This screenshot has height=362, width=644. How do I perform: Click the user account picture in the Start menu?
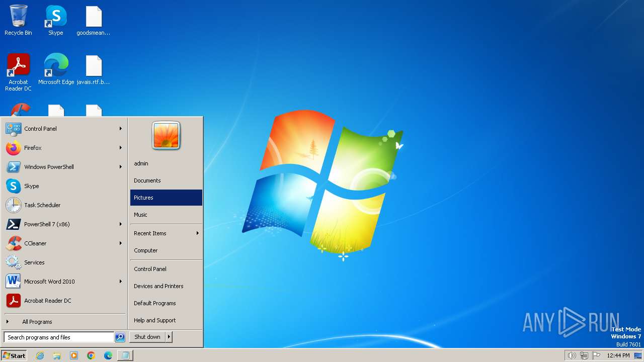[166, 135]
